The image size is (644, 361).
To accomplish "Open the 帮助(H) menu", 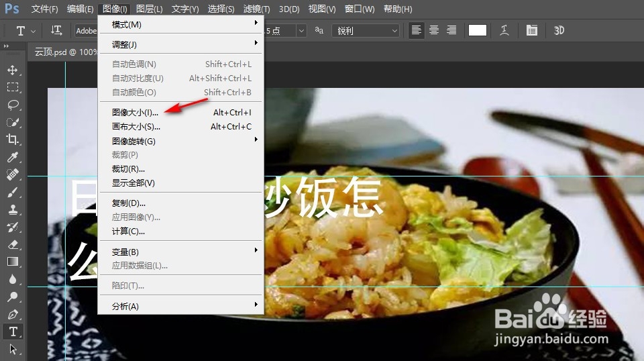I will pos(398,9).
